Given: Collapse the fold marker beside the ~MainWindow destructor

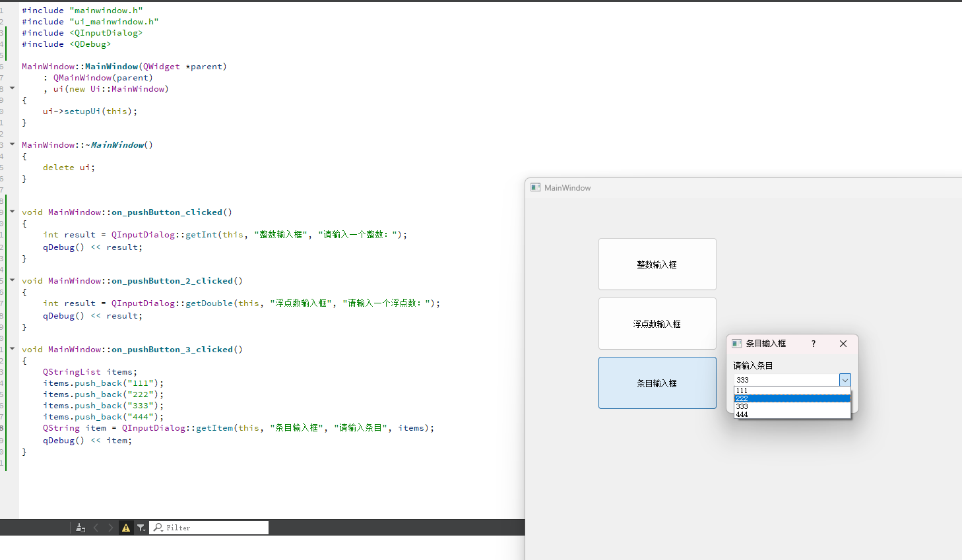Looking at the screenshot, I should pos(11,144).
